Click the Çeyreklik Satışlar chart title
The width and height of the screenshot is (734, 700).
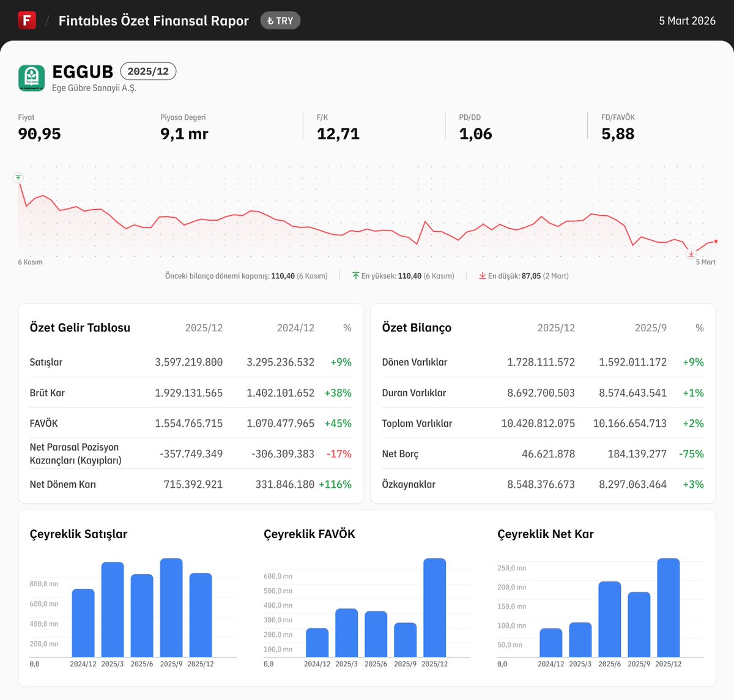point(79,534)
